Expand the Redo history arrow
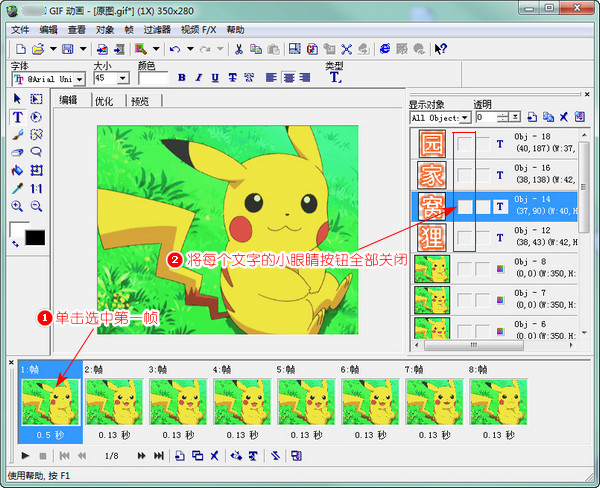600x488 pixels. (x=220, y=49)
